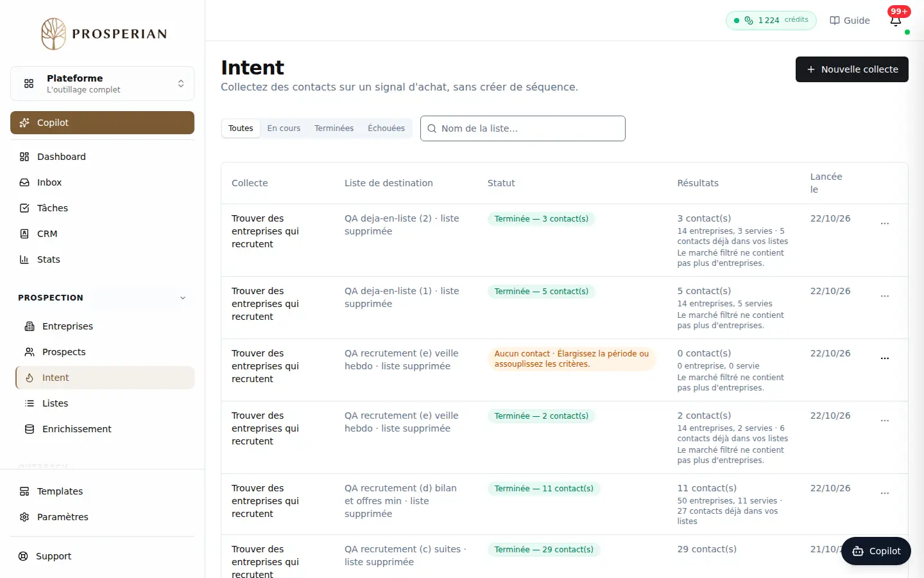Click the Stats bar chart icon
The width and height of the screenshot is (924, 578).
[x=24, y=259]
